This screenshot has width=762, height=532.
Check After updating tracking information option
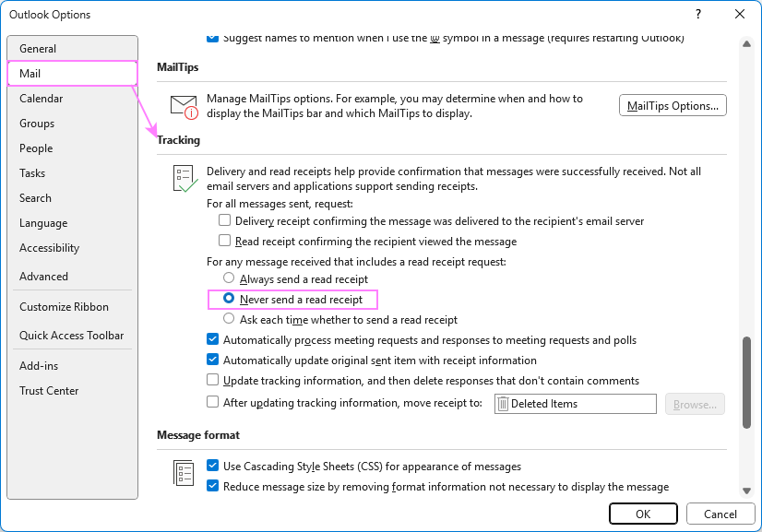(212, 403)
